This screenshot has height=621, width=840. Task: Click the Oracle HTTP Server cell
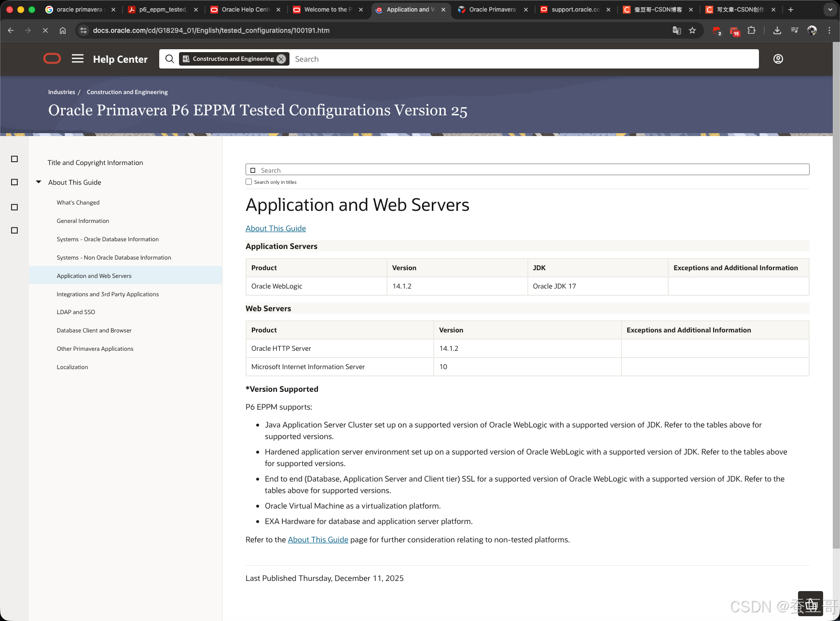(340, 349)
